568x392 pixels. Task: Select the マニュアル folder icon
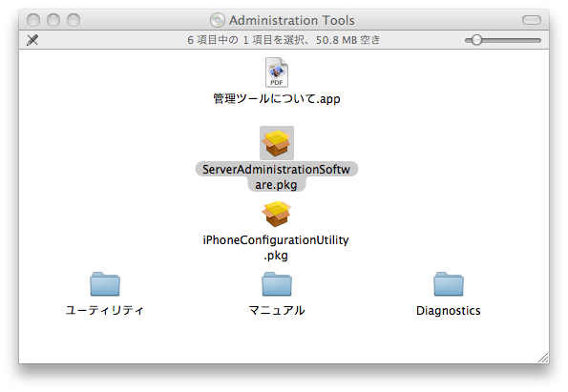(277, 284)
